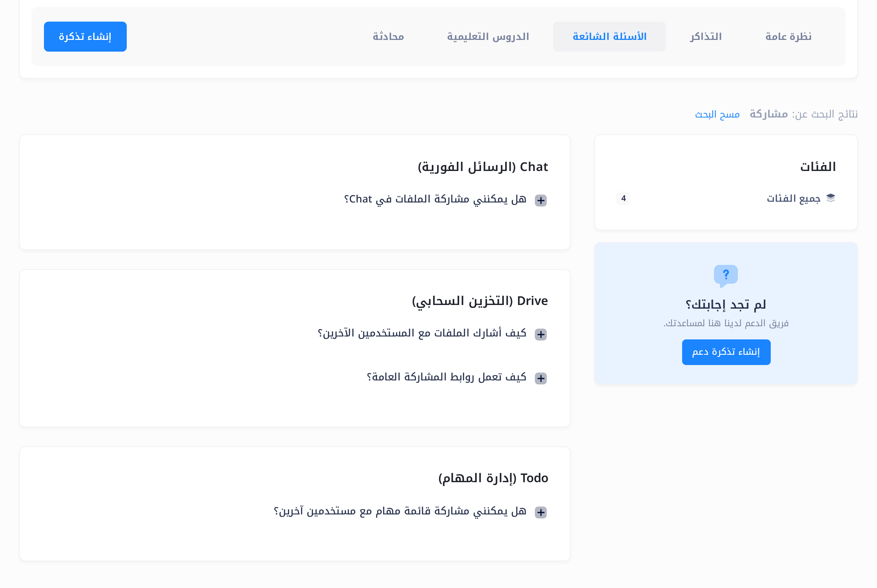The width and height of the screenshot is (877, 588).
Task: Click the count badge 4 in categories
Action: point(623,198)
